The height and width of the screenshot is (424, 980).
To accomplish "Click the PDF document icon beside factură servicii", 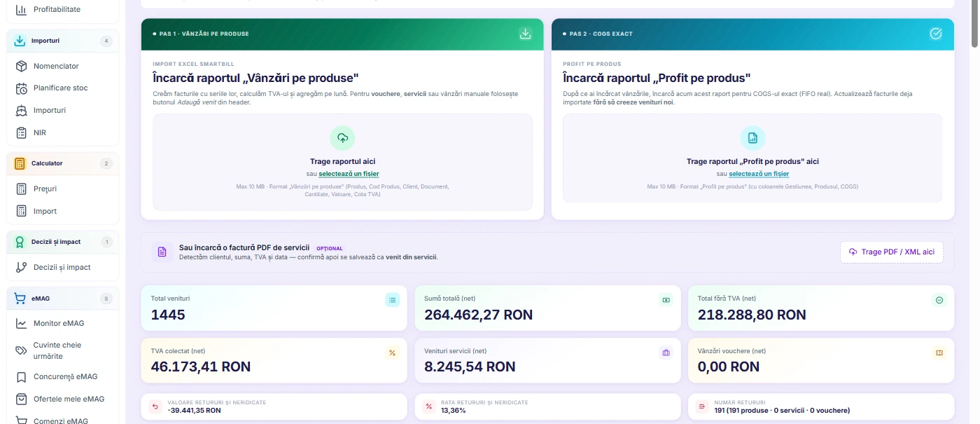I will click(162, 252).
